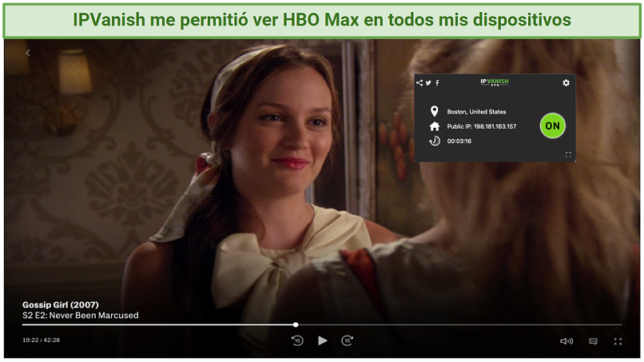Click the connection timer clock icon
Viewport: 644px width, 362px height.
pos(434,141)
